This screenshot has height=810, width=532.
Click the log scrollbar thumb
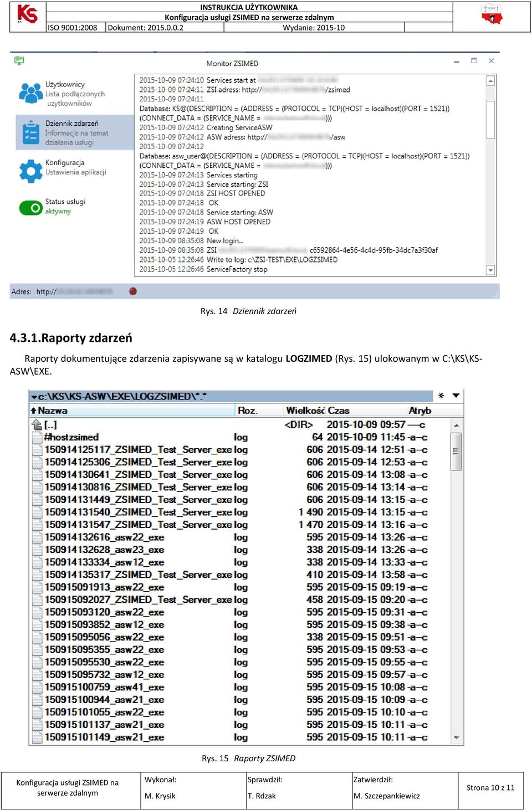(x=490, y=119)
